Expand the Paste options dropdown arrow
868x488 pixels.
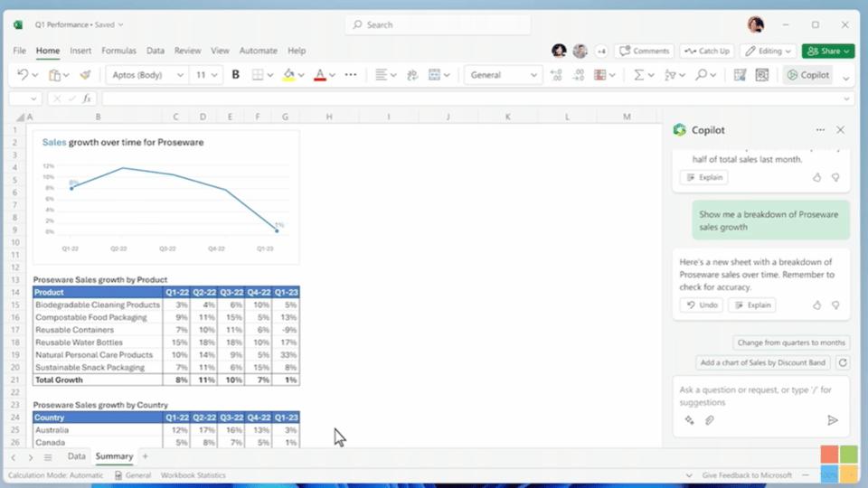[66, 75]
